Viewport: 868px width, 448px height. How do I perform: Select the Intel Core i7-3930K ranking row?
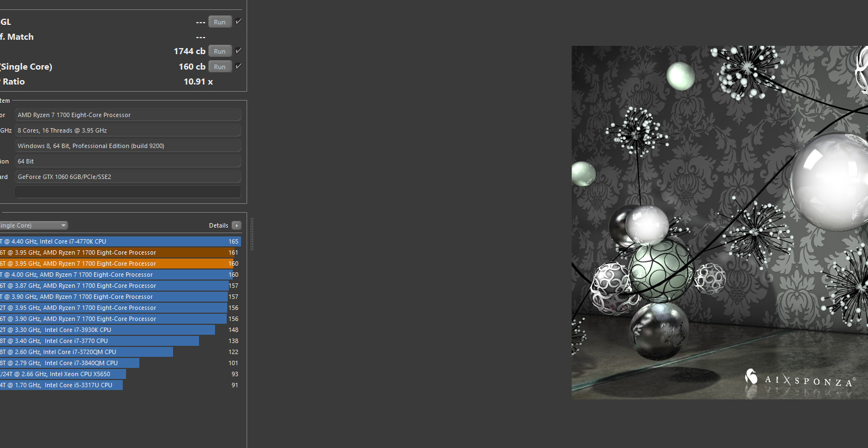point(121,330)
